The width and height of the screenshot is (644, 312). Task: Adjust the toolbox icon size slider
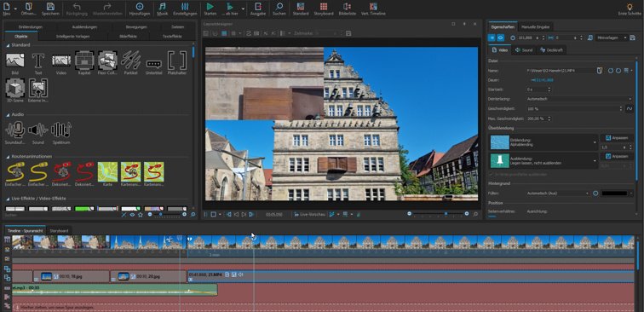click(167, 215)
